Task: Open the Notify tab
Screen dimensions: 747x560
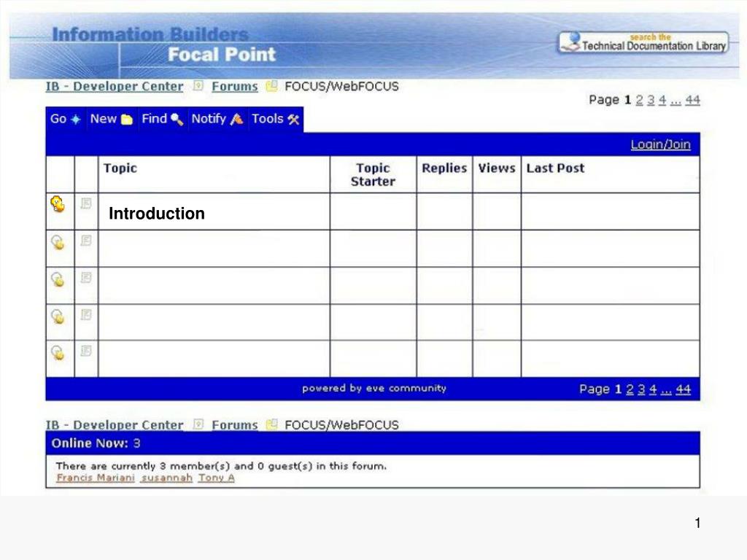Action: click(x=217, y=119)
